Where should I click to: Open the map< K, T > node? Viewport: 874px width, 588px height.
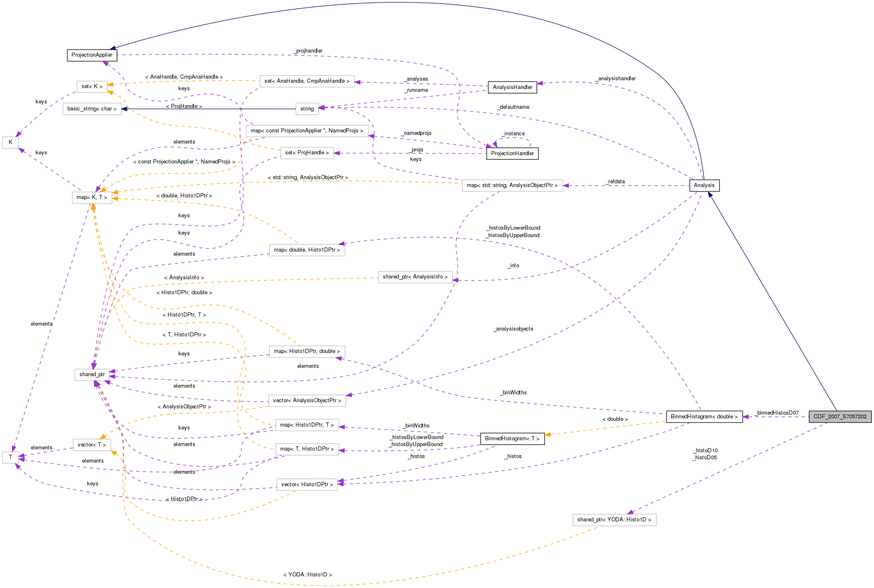[x=92, y=197]
